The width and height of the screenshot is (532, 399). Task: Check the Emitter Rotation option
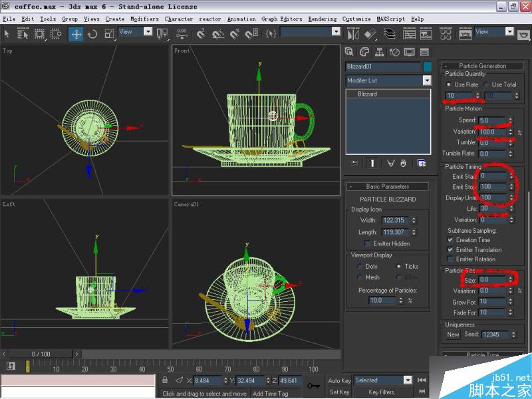pyautogui.click(x=450, y=259)
